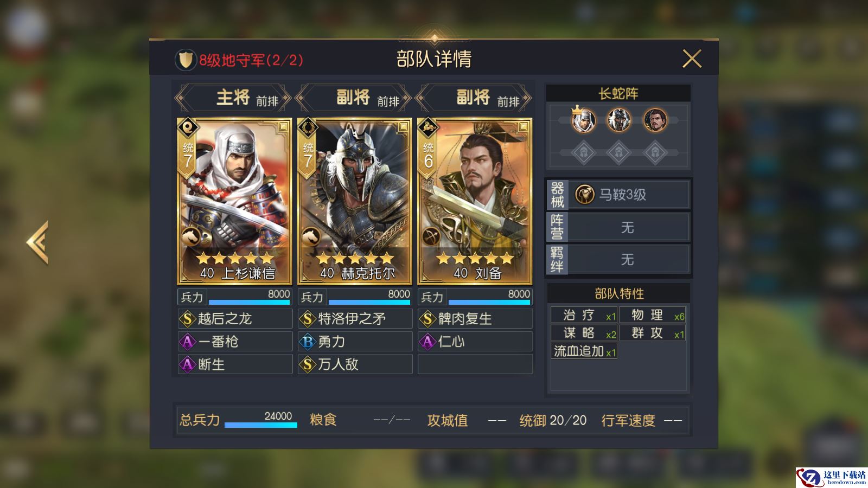Screen dimensions: 868x488
Task: Open the 刘备 general card
Action: [x=475, y=201]
